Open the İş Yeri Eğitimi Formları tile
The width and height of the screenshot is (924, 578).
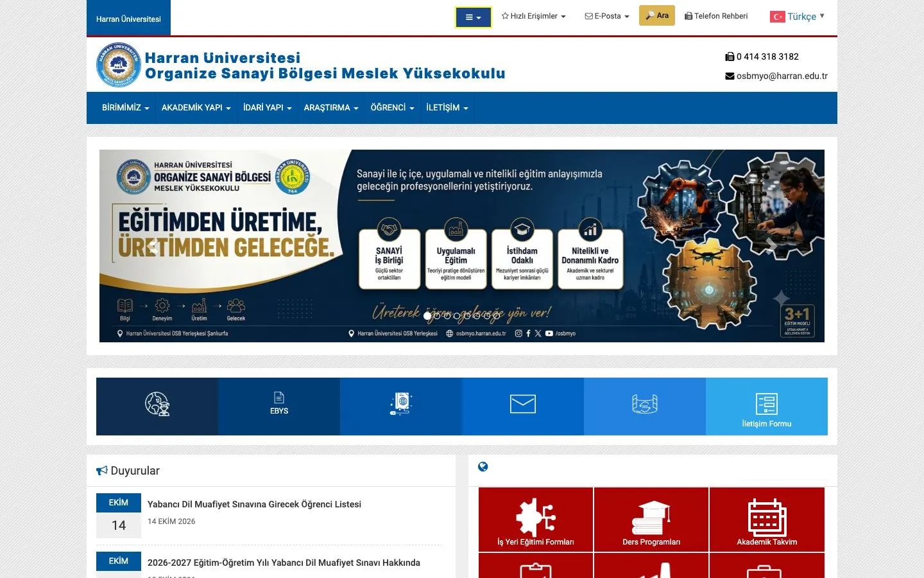[x=536, y=520]
